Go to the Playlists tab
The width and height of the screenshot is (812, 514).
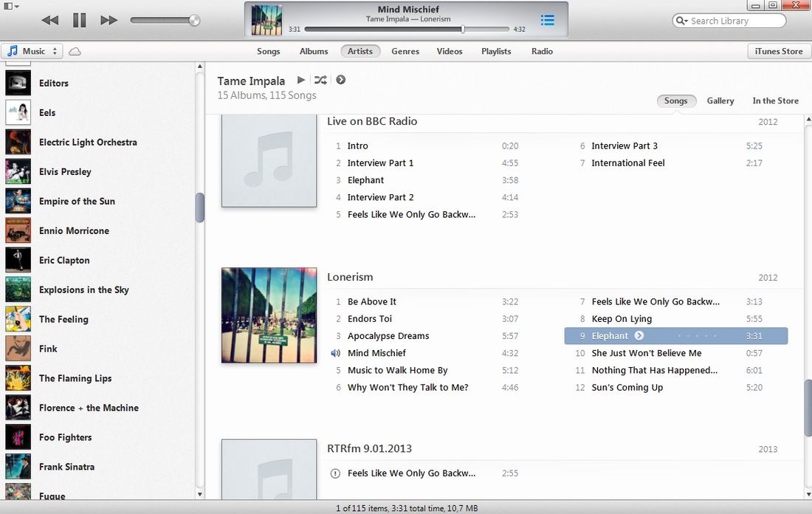(x=496, y=51)
